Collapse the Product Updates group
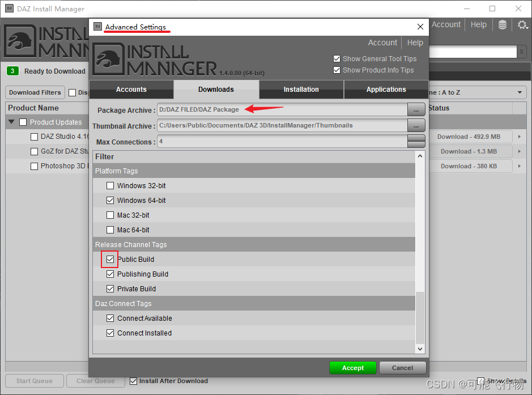Screen dimensions: 532x395 (11, 122)
